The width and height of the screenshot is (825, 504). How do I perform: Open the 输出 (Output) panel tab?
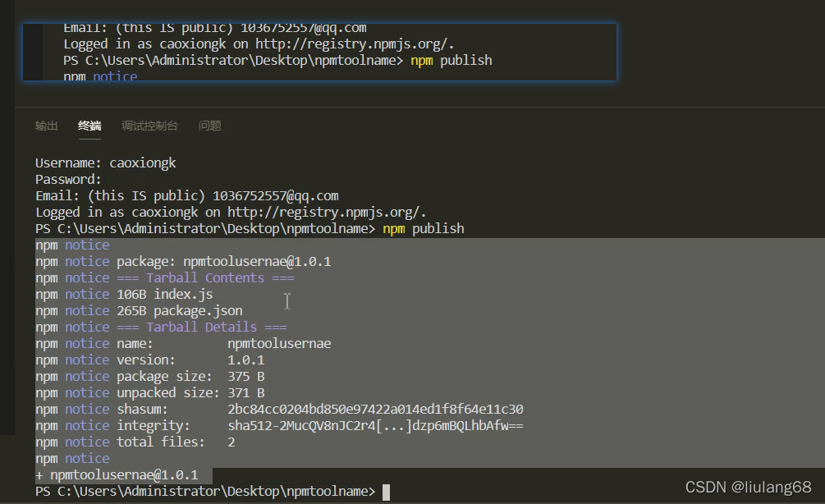click(x=46, y=126)
